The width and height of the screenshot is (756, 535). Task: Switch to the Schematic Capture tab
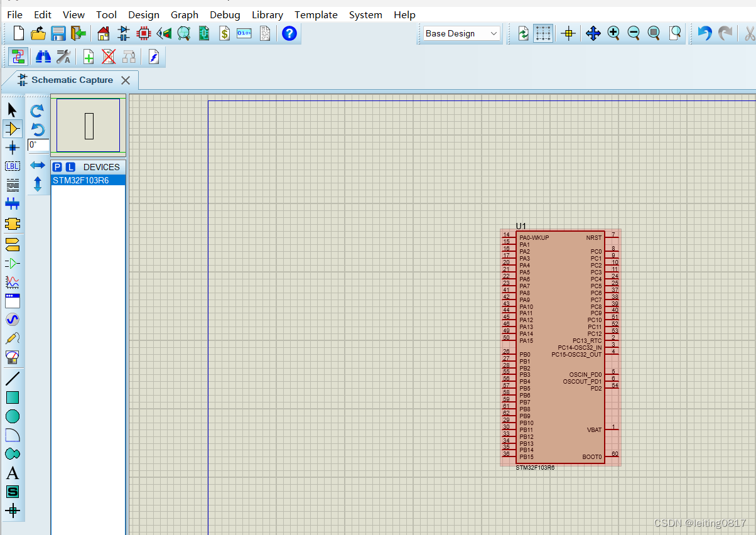tap(72, 80)
